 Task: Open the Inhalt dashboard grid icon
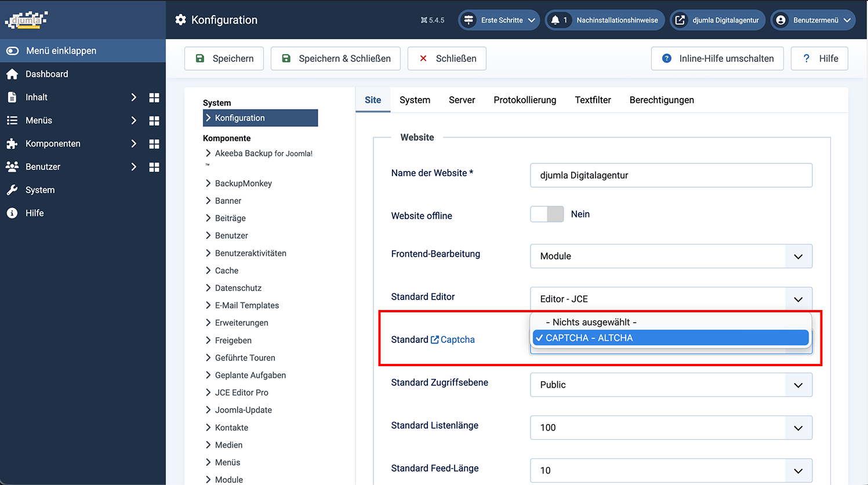[154, 97]
